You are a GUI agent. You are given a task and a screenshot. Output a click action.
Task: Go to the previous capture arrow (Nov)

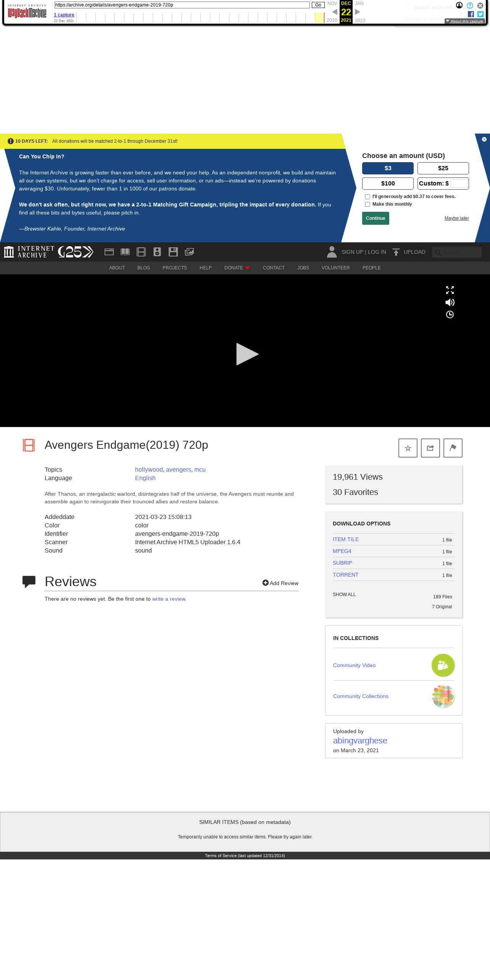[334, 12]
